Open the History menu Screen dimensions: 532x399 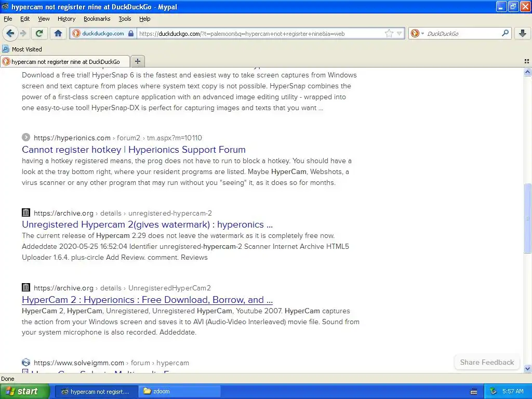(x=66, y=19)
